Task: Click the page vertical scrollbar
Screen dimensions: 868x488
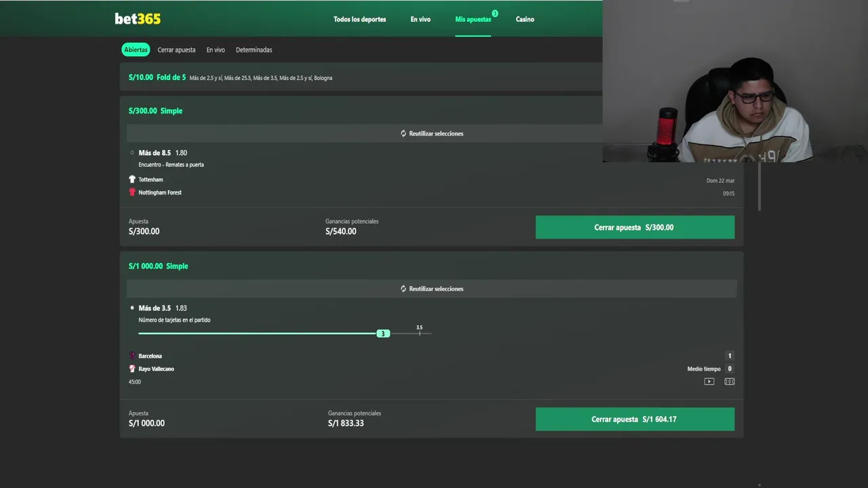Action: [x=759, y=186]
